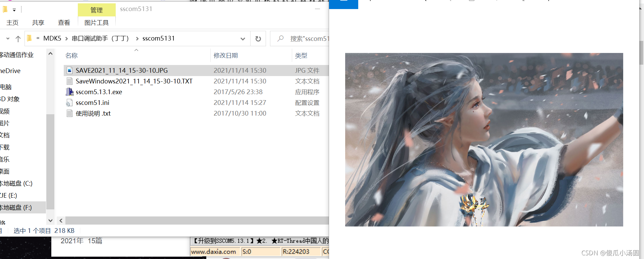Refresh the sscom5131 folder view

click(258, 39)
